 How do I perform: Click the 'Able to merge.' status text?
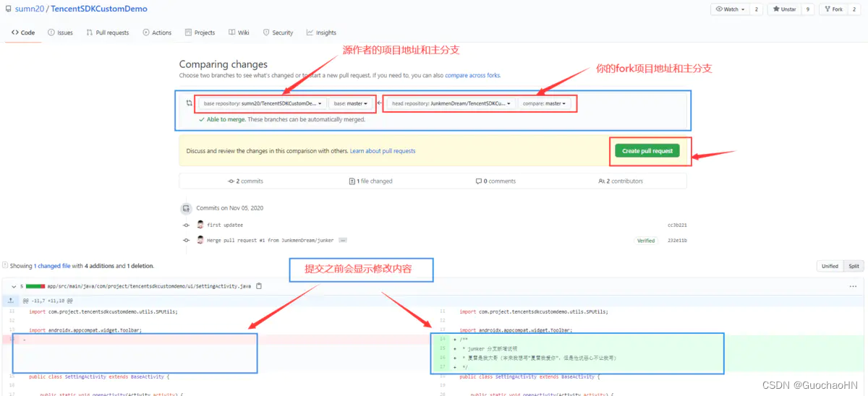[226, 120]
